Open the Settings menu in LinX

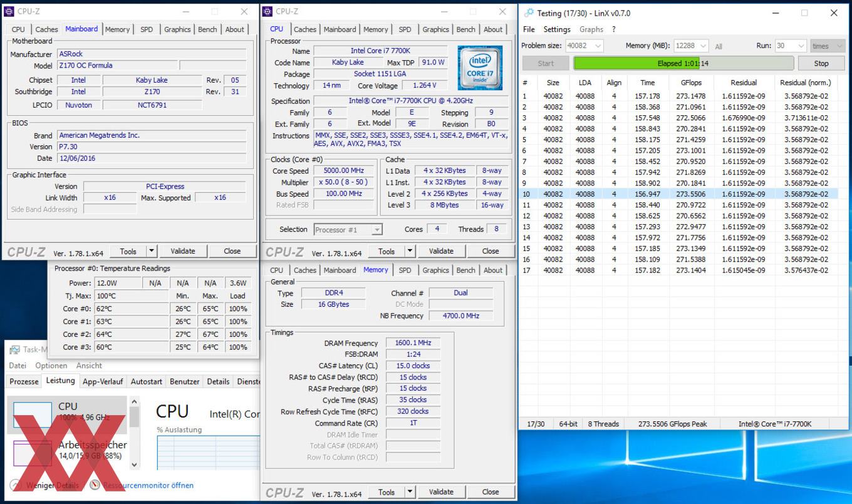click(x=557, y=29)
